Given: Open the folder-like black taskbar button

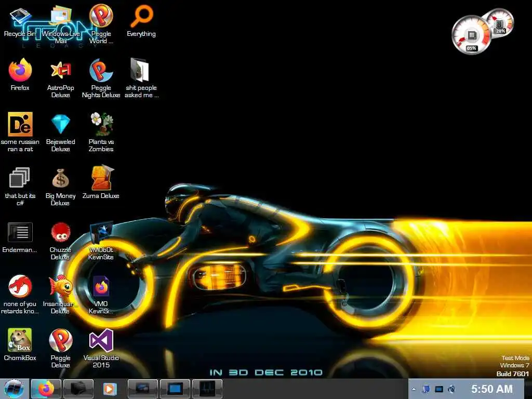Looking at the screenshot, I should coord(78,389).
